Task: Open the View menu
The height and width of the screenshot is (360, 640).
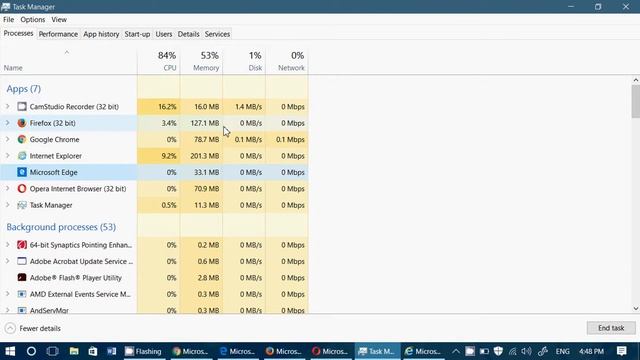Action: (59, 20)
